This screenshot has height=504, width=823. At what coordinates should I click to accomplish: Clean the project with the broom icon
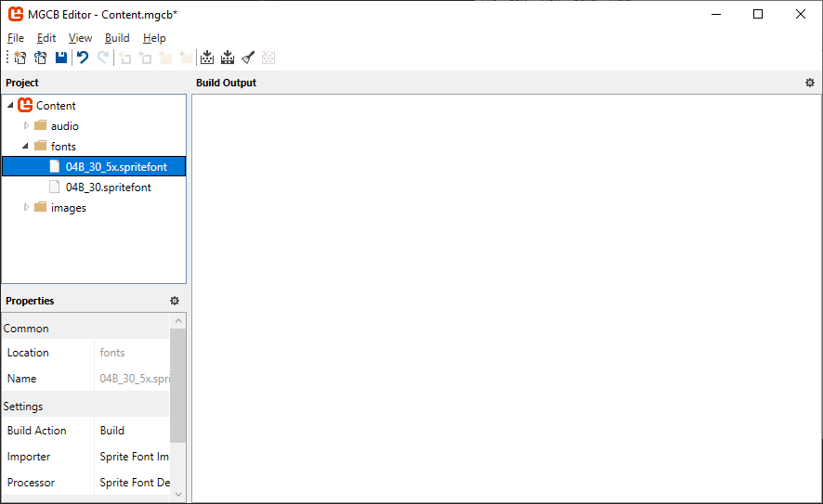click(x=248, y=58)
